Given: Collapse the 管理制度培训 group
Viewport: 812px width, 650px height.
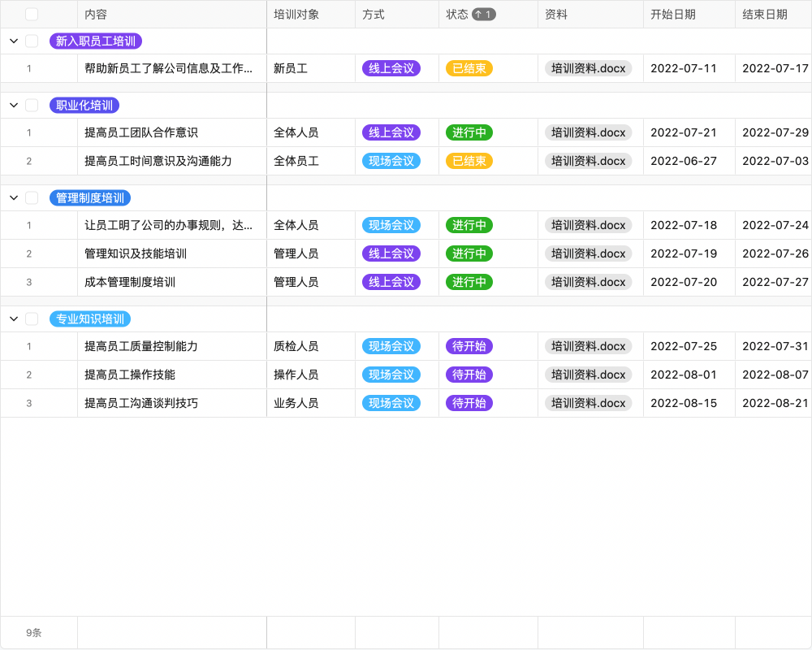Looking at the screenshot, I should click(12, 197).
